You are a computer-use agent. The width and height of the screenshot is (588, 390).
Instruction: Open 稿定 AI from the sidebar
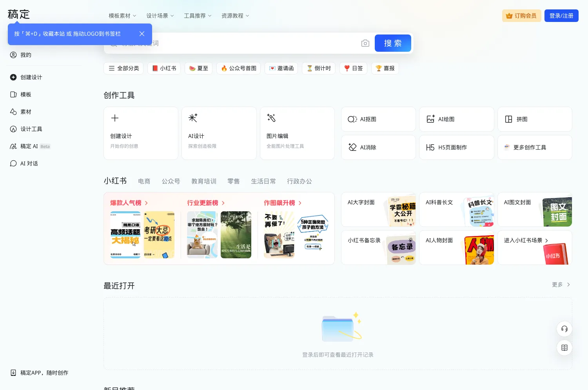[29, 146]
